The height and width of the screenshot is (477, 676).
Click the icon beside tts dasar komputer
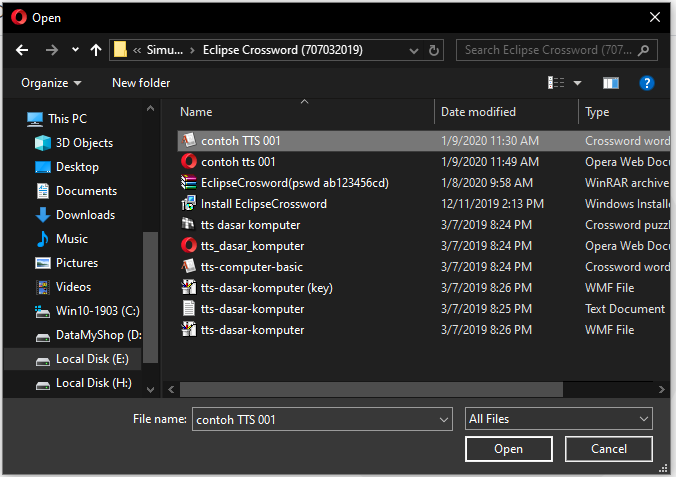point(188,224)
